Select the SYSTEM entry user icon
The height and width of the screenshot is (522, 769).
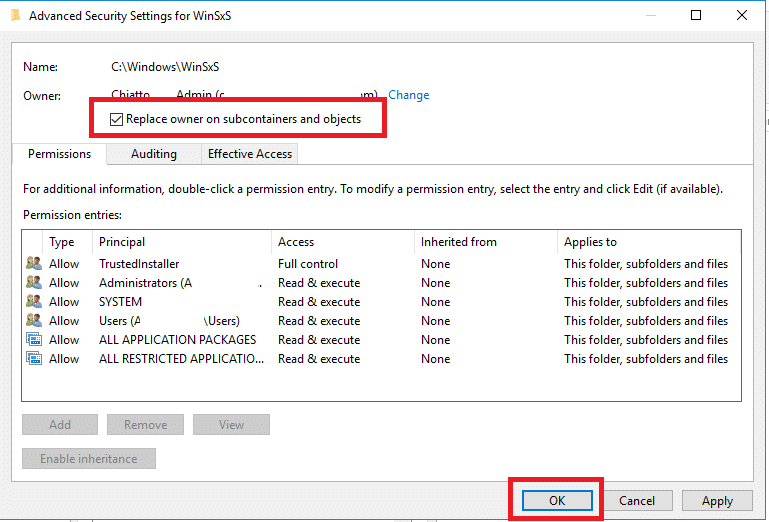pyautogui.click(x=34, y=302)
